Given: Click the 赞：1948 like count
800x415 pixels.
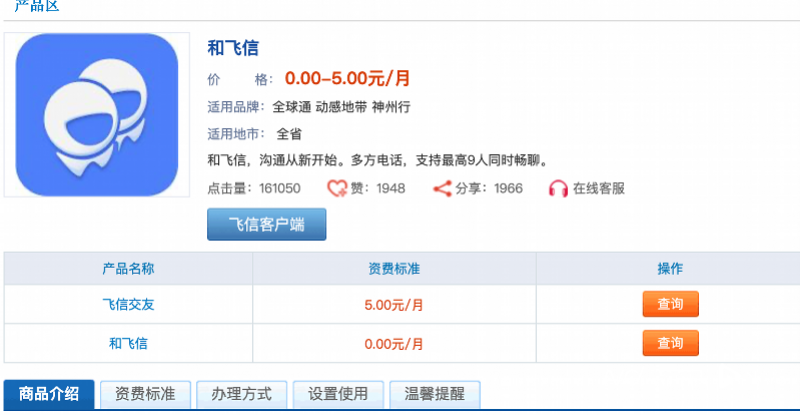Looking at the screenshot, I should [x=378, y=188].
